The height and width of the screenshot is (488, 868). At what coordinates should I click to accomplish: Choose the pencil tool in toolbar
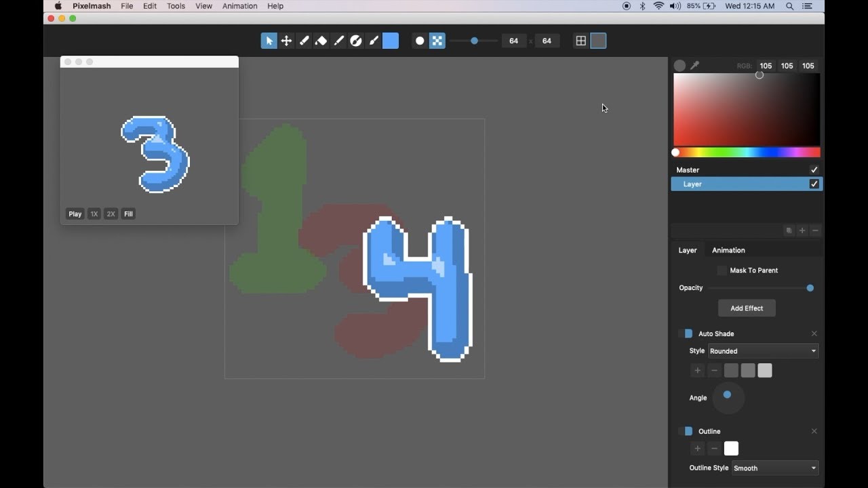(x=304, y=41)
